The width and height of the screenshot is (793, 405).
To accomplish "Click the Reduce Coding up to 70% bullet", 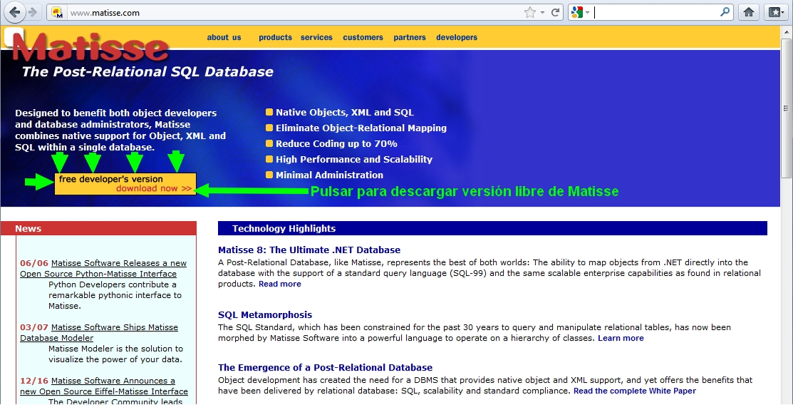I will click(331, 144).
